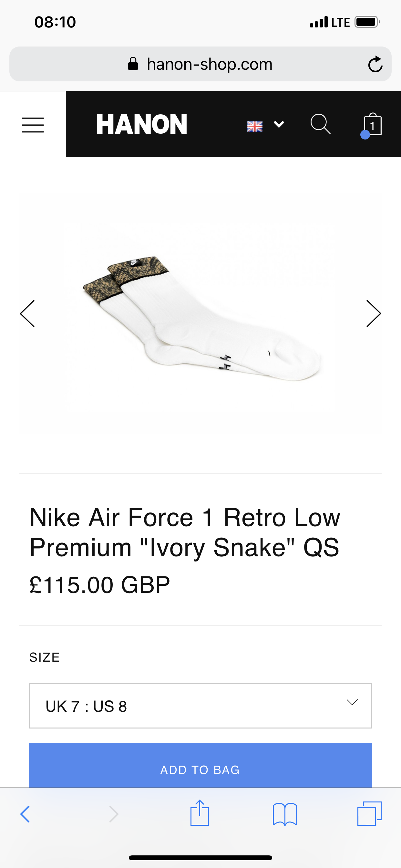The width and height of the screenshot is (401, 868).
Task: Open Safari tabs overview
Action: [369, 813]
